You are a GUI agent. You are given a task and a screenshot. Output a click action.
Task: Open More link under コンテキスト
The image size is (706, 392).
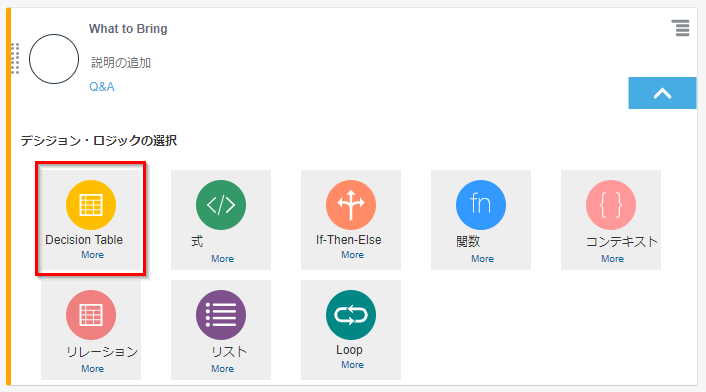tap(612, 259)
